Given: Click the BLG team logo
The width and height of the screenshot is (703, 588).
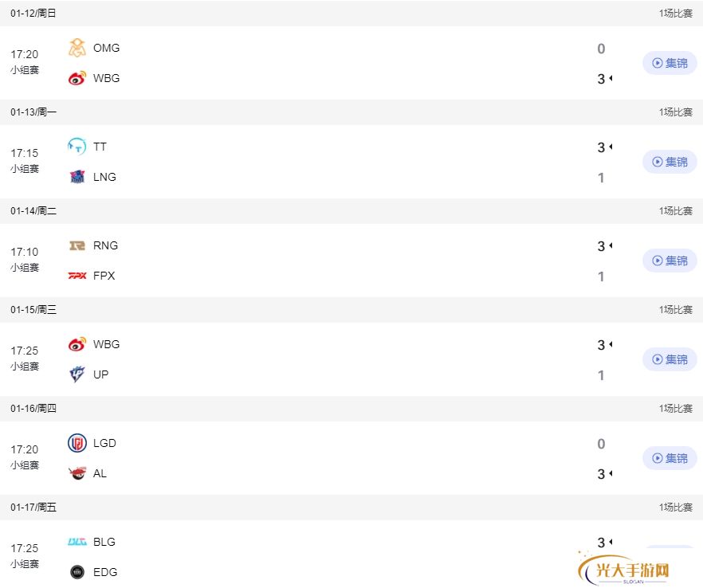Looking at the screenshot, I should pos(77,542).
